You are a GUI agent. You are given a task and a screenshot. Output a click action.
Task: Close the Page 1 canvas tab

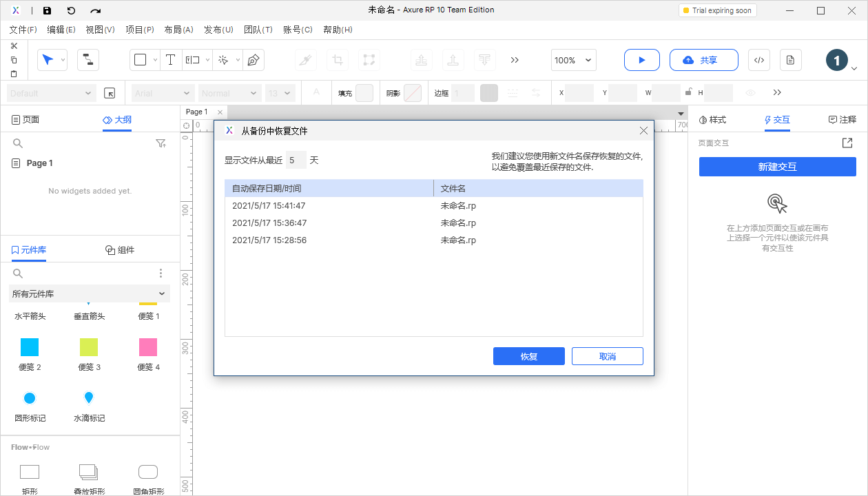(220, 112)
